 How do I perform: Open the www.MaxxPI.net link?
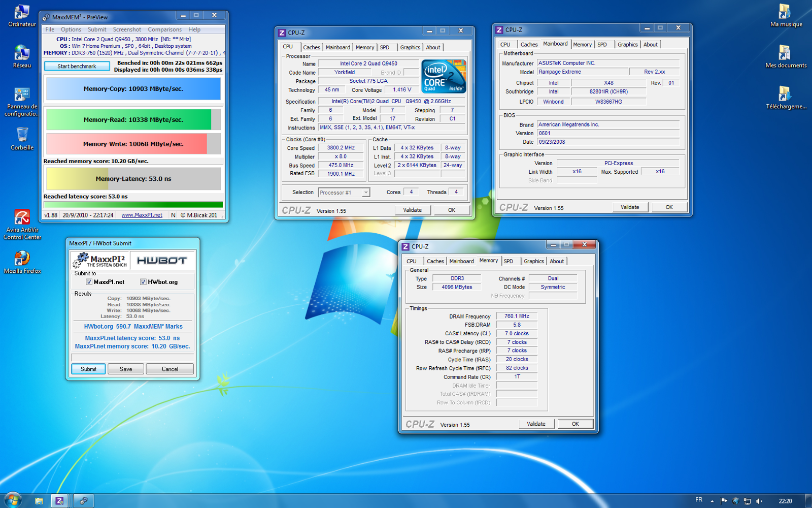(x=142, y=215)
